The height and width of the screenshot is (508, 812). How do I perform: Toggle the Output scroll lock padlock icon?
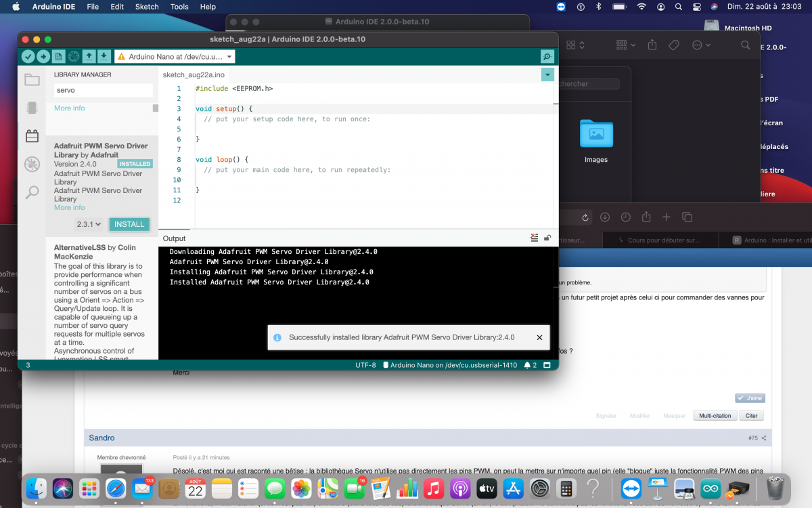point(547,238)
